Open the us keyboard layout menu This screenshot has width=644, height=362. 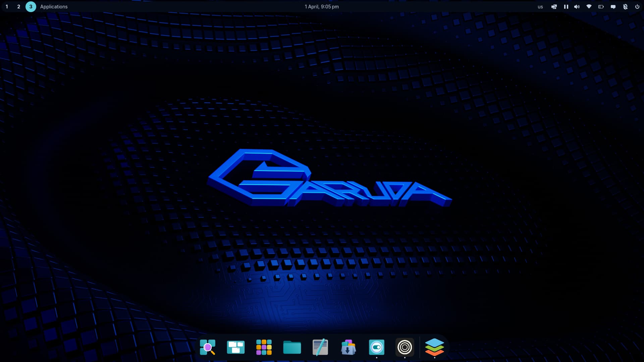coord(540,7)
